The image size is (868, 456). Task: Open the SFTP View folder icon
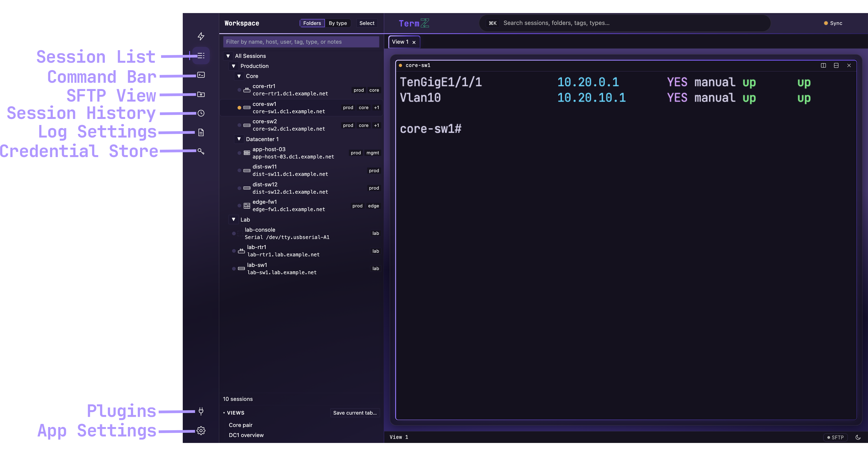(x=201, y=94)
